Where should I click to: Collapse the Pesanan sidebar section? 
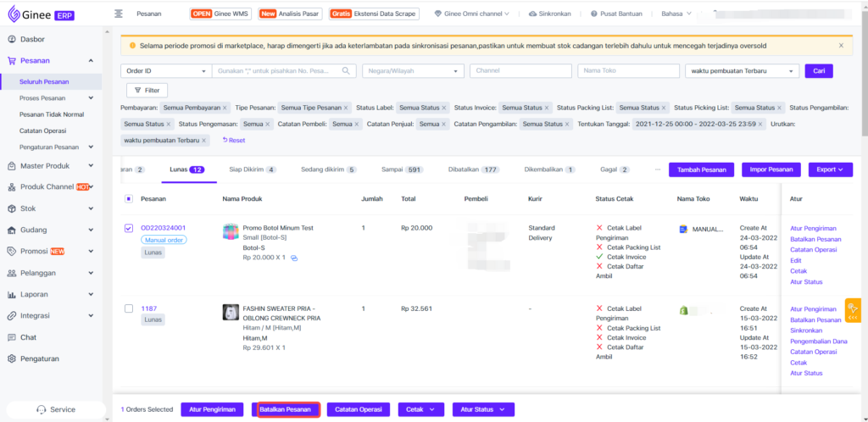click(x=91, y=61)
